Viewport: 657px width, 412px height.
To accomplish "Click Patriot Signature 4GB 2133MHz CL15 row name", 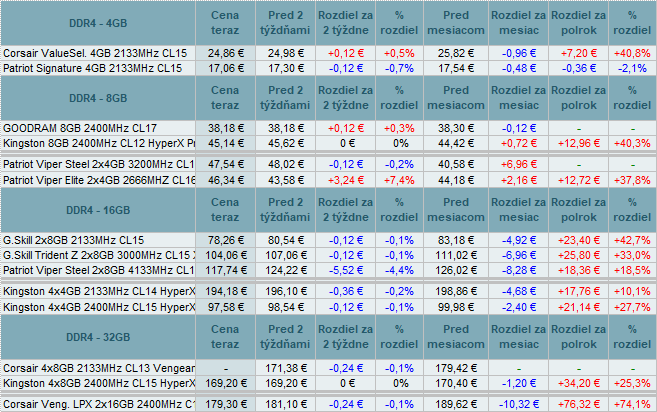I will point(92,68).
